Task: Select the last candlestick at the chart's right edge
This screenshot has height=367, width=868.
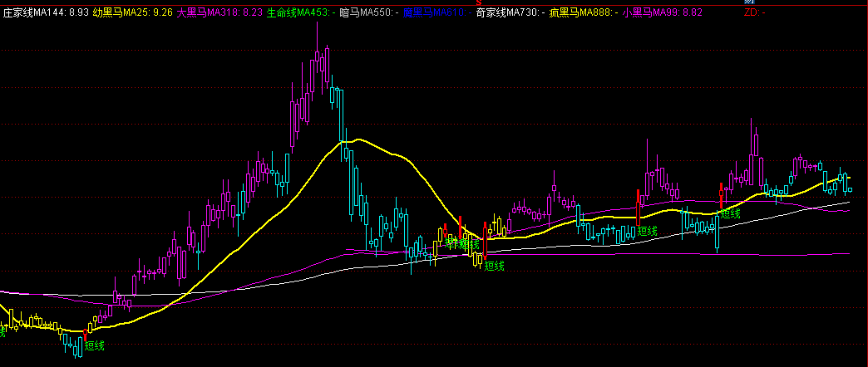Action: pyautogui.click(x=849, y=189)
